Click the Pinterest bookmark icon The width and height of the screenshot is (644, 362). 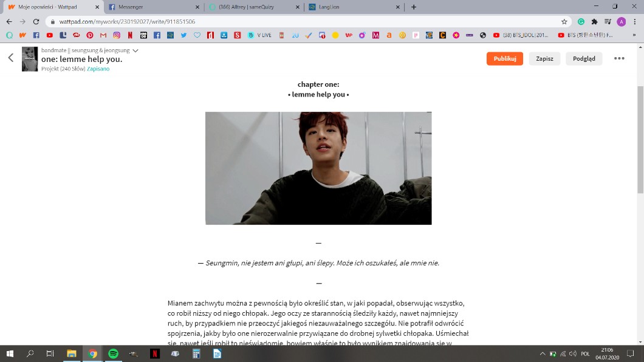click(x=90, y=35)
